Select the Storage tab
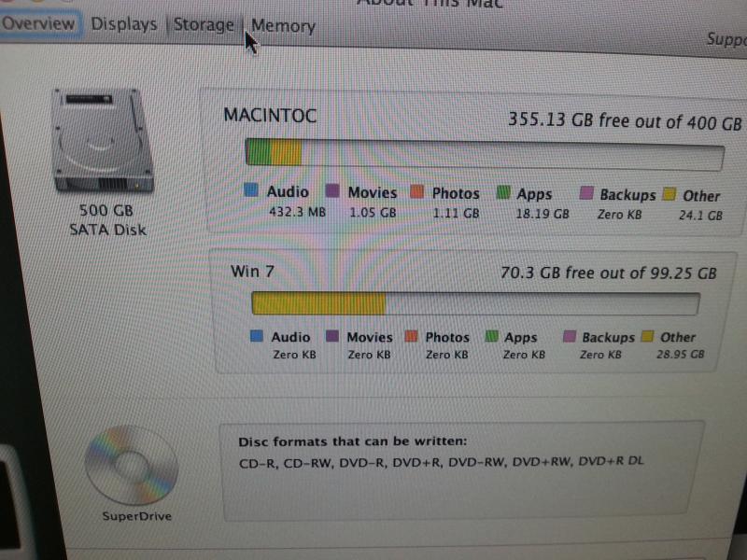This screenshot has height=560, width=747. pos(203,25)
